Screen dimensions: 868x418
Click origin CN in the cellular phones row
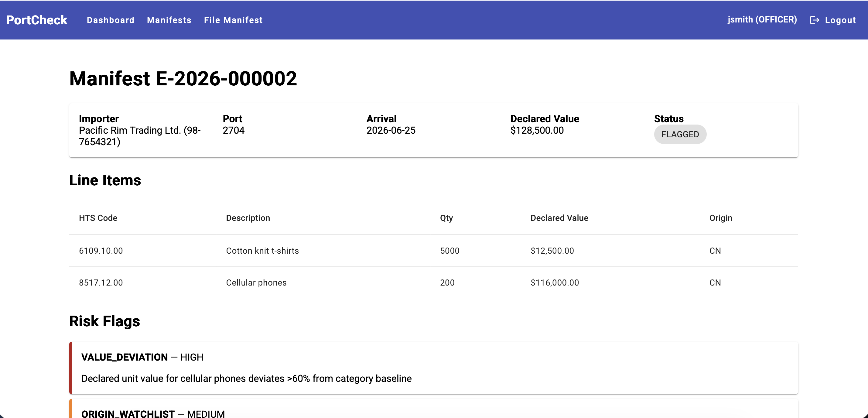click(715, 283)
